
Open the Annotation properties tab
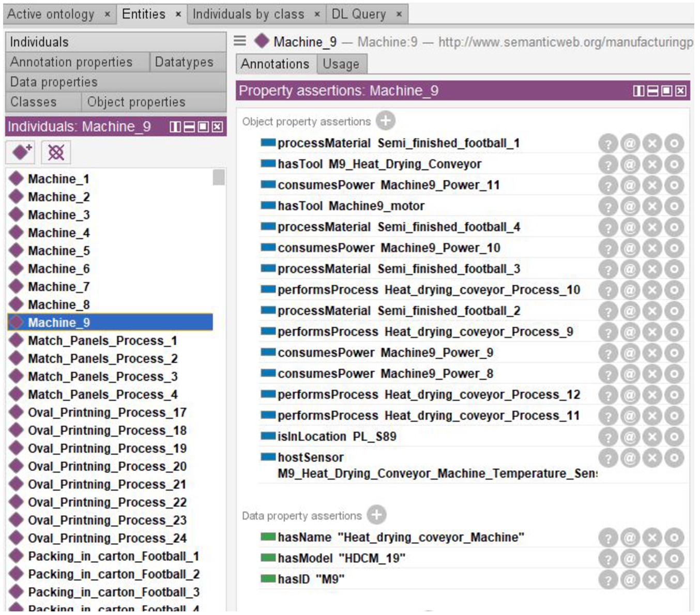coord(77,62)
